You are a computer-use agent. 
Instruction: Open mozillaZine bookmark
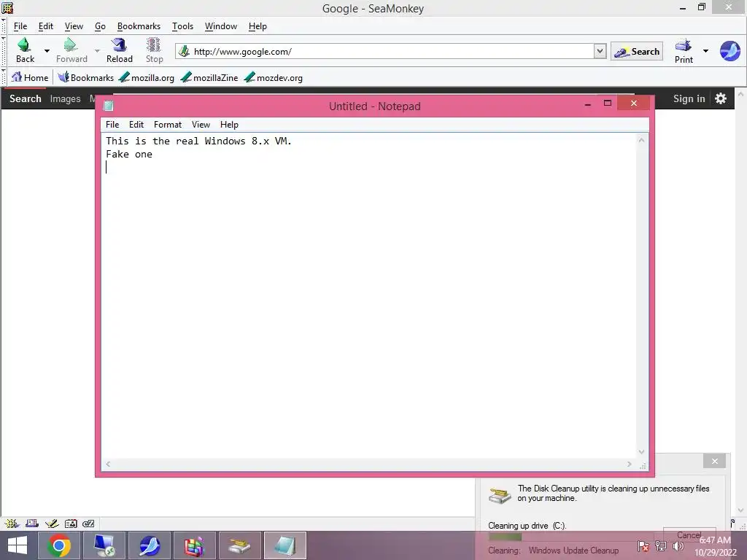(x=209, y=77)
